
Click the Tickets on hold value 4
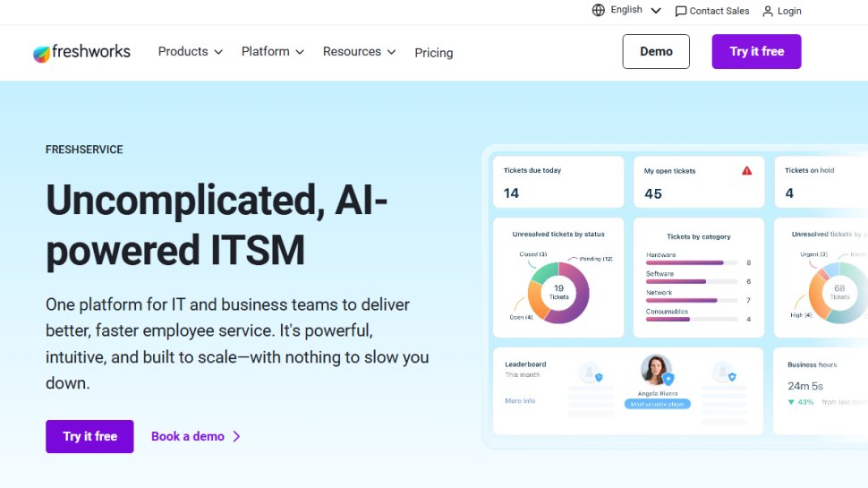(x=789, y=193)
